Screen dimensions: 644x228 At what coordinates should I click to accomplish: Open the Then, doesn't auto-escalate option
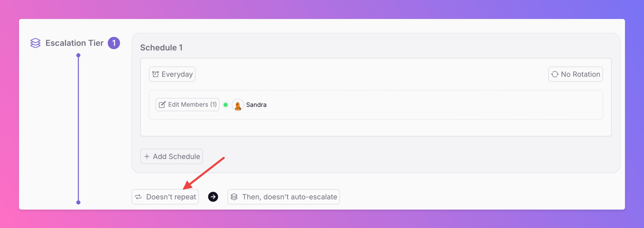pos(284,197)
